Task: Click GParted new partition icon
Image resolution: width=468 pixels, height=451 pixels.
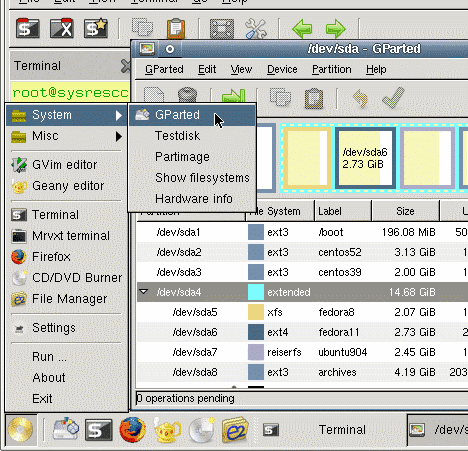Action: [154, 95]
